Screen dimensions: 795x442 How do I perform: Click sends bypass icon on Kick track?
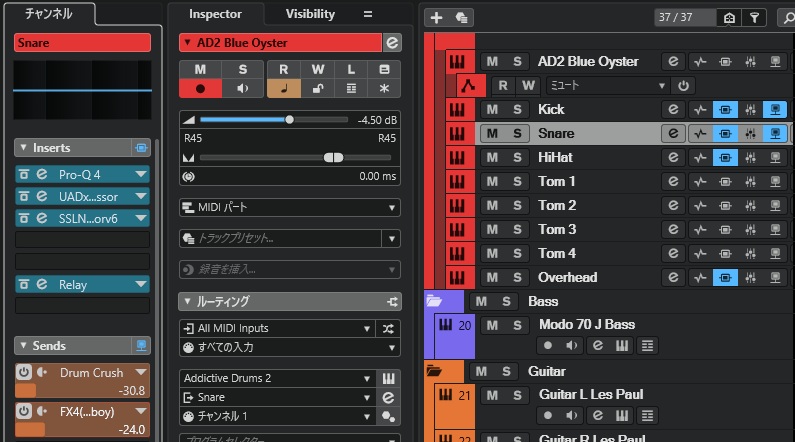pyautogui.click(x=775, y=109)
